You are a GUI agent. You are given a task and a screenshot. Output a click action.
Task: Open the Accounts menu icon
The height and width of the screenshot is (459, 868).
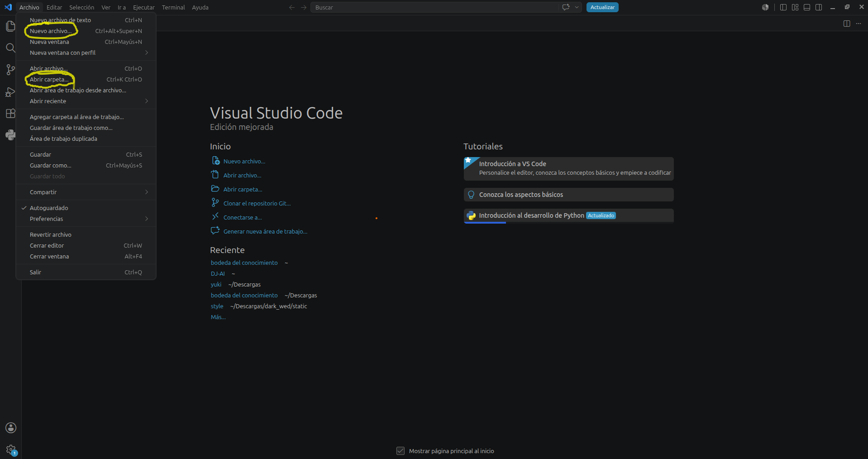(11, 428)
